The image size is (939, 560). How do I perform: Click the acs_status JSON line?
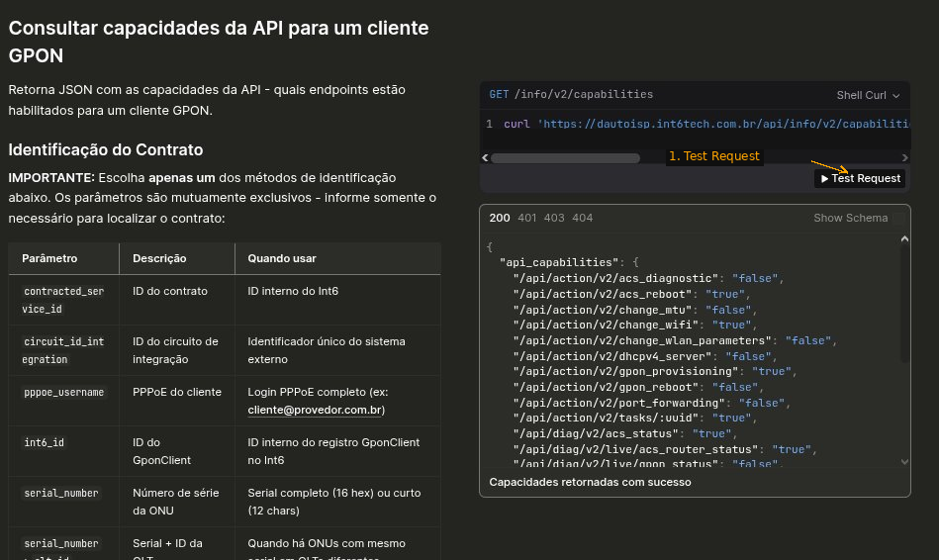(624, 433)
